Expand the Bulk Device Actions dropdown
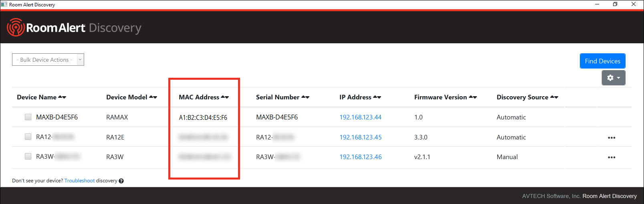Image resolution: width=644 pixels, height=204 pixels. (x=48, y=60)
